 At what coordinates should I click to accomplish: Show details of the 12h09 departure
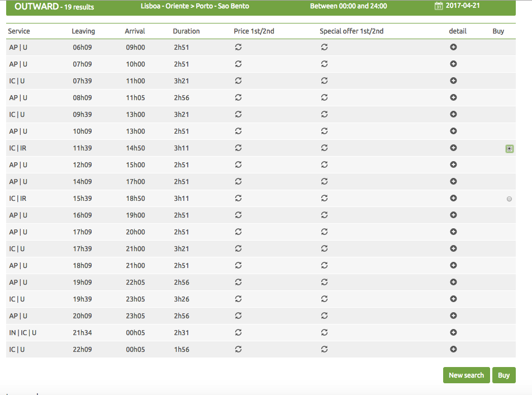(x=453, y=165)
